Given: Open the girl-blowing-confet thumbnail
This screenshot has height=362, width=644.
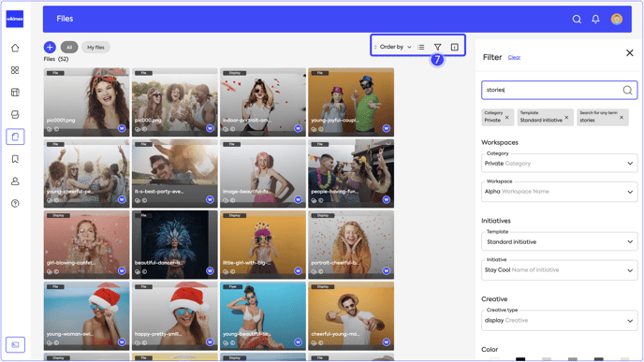Looking at the screenshot, I should coord(87,245).
